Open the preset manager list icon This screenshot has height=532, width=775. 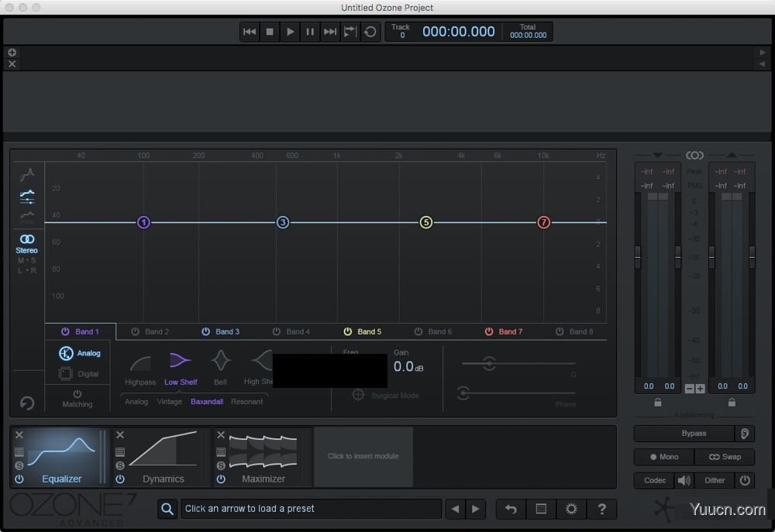click(541, 509)
